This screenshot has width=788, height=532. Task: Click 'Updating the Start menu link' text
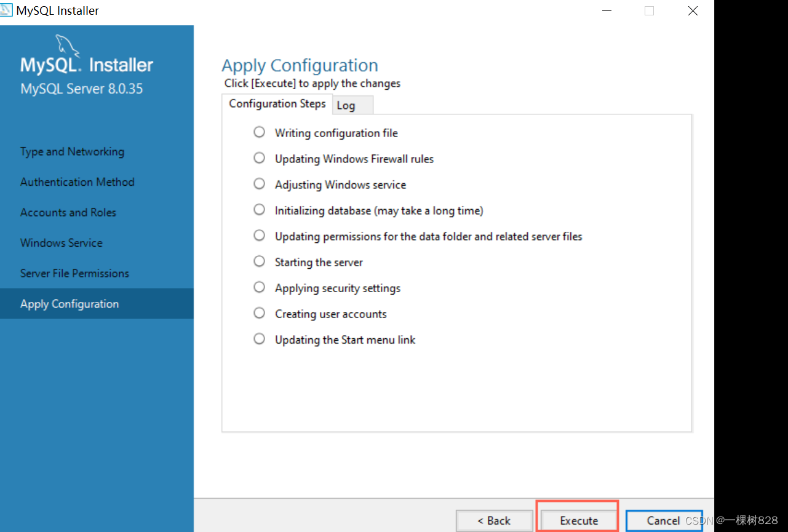pyautogui.click(x=345, y=339)
